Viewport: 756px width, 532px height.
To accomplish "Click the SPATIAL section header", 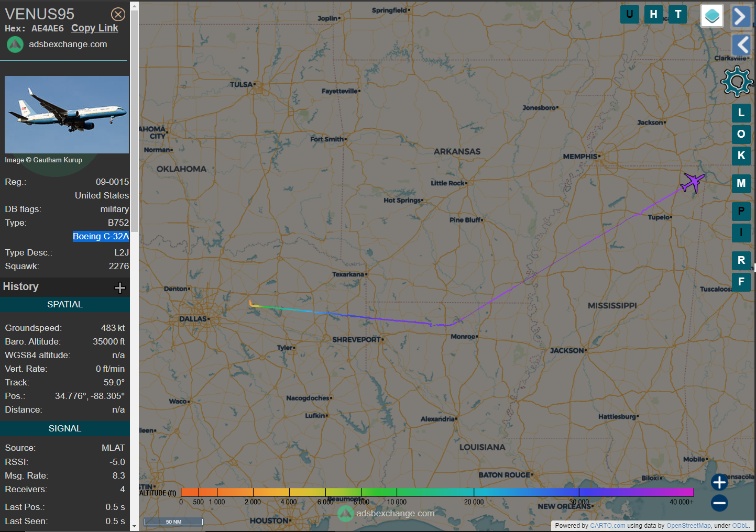I will click(x=65, y=304).
